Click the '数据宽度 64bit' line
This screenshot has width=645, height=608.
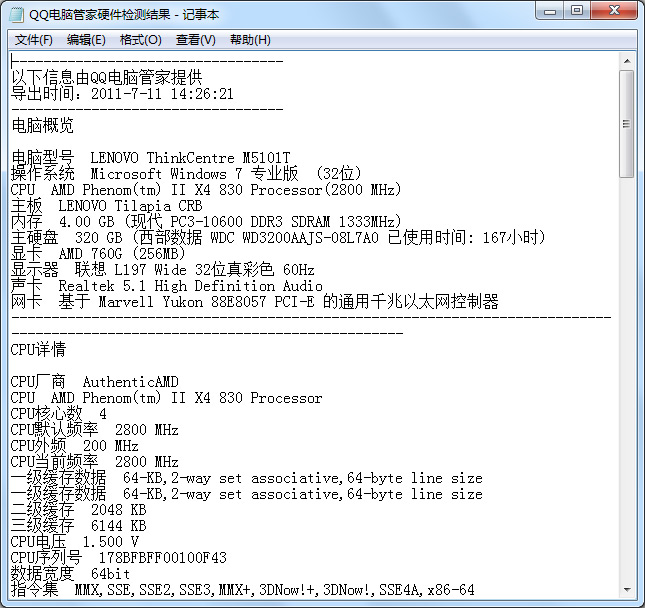tap(70, 573)
